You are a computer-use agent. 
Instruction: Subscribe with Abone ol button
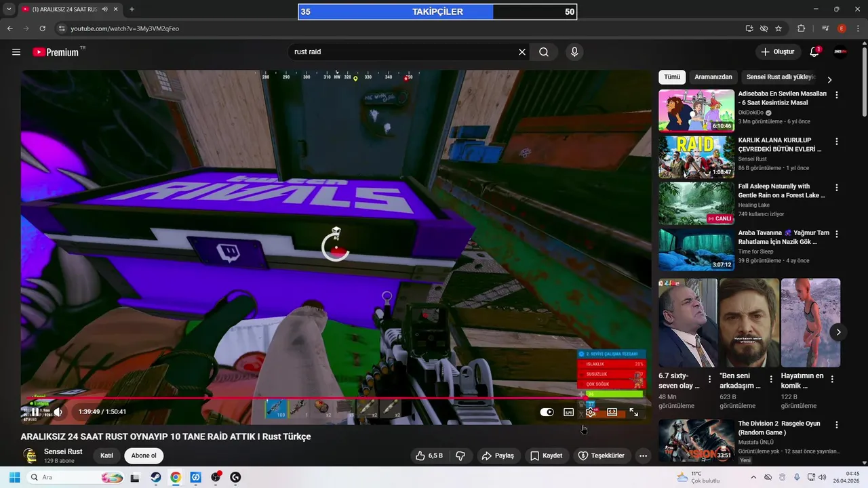pyautogui.click(x=144, y=455)
